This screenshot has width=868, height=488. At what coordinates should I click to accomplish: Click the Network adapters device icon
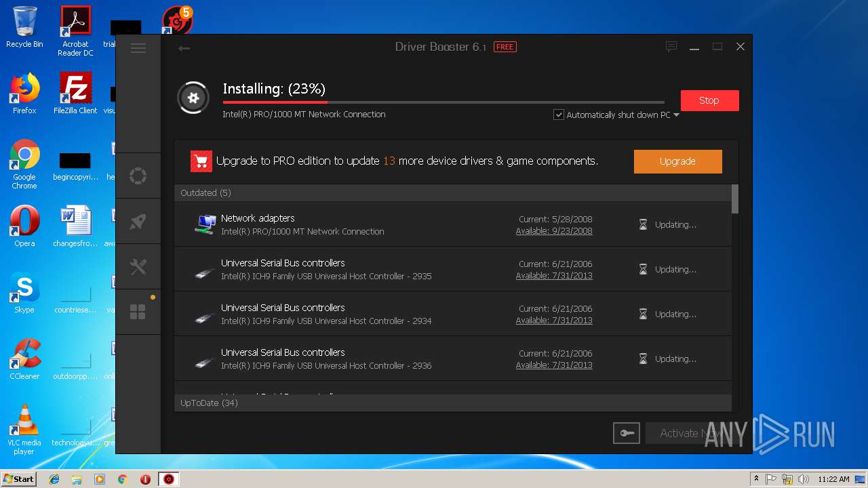coord(205,224)
